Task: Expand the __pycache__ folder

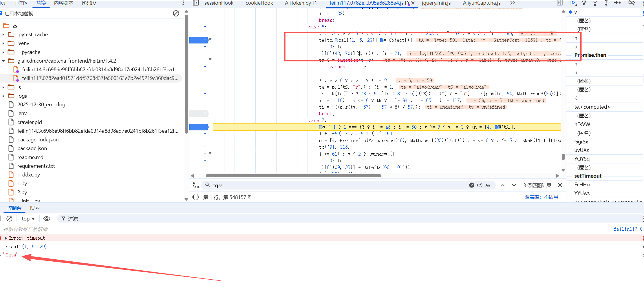Action: [3, 52]
